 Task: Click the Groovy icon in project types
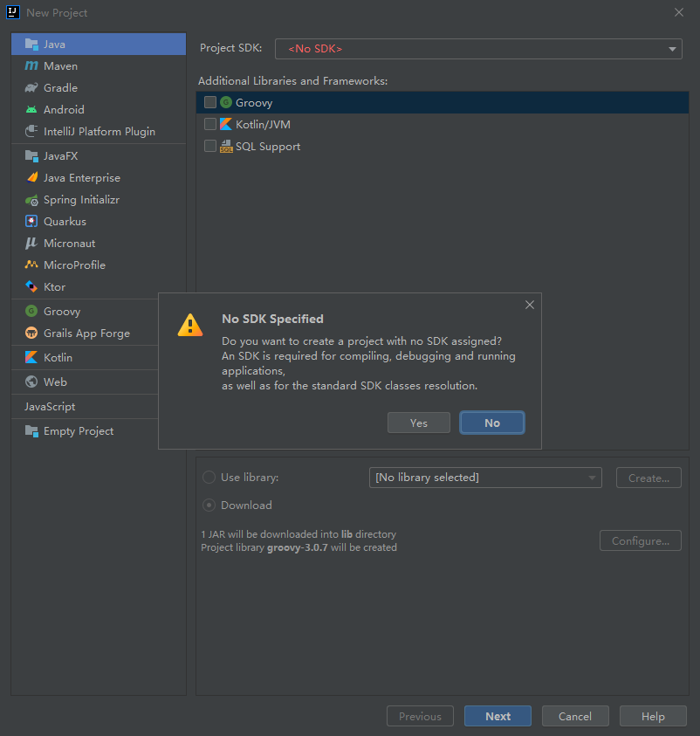[x=31, y=311]
